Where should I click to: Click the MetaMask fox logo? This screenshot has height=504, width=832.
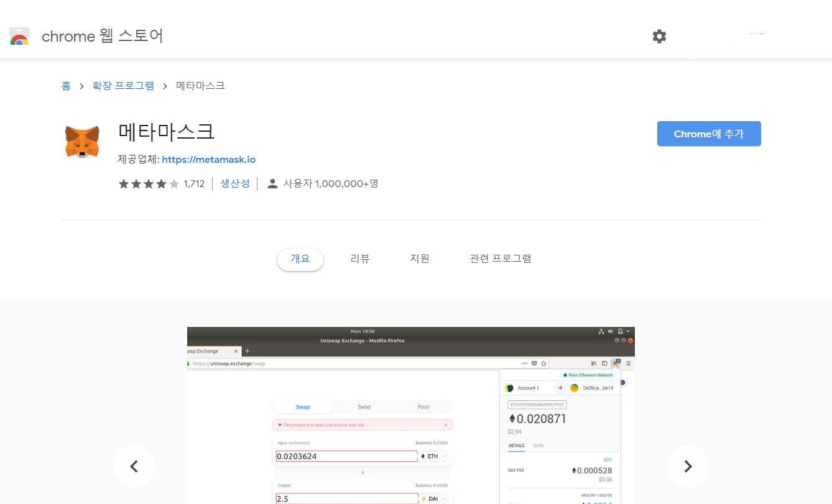[x=82, y=142]
